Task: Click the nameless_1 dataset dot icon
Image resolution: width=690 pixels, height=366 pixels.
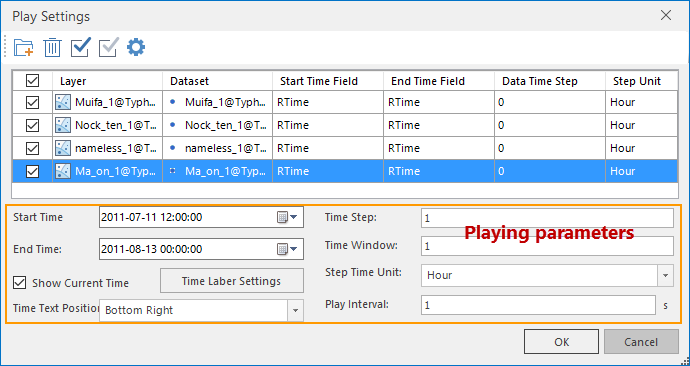Action: tap(172, 148)
